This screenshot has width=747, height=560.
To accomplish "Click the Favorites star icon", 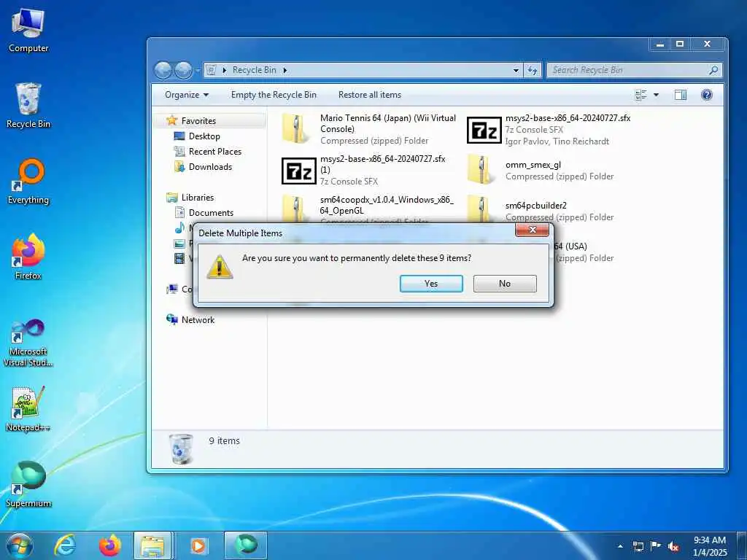I will (171, 120).
